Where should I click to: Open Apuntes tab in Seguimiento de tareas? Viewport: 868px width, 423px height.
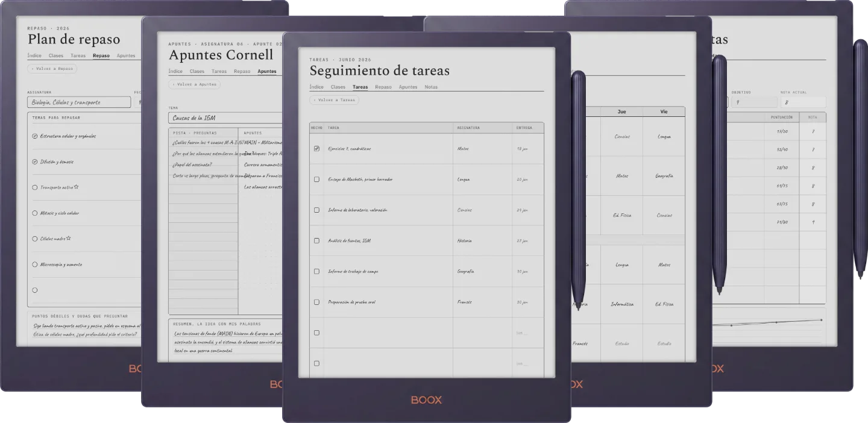(408, 87)
